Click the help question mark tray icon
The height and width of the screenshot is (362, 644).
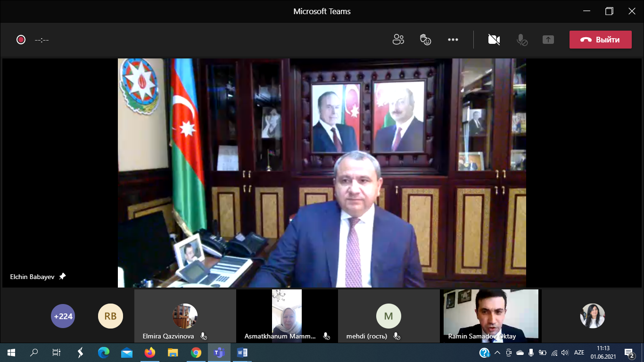(485, 353)
